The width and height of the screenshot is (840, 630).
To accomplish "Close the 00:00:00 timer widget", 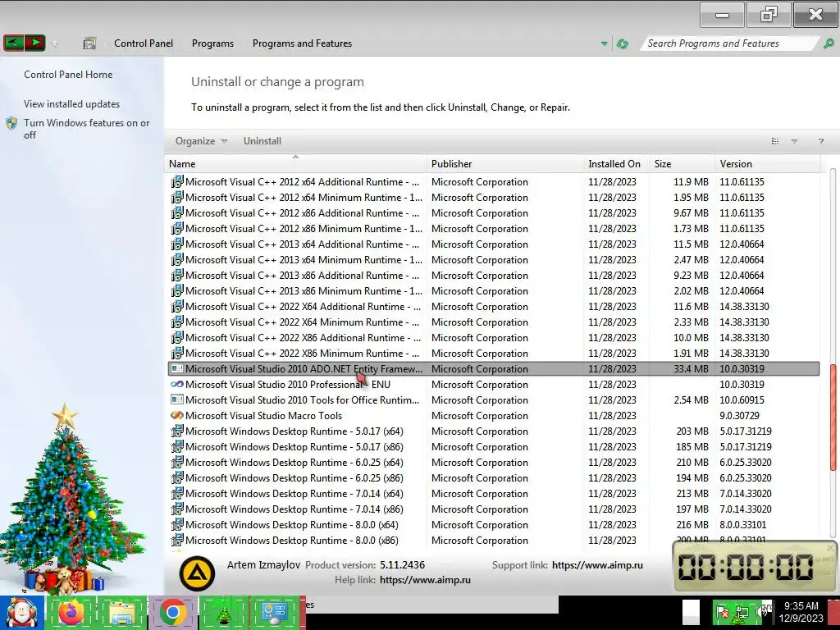I will [830, 548].
